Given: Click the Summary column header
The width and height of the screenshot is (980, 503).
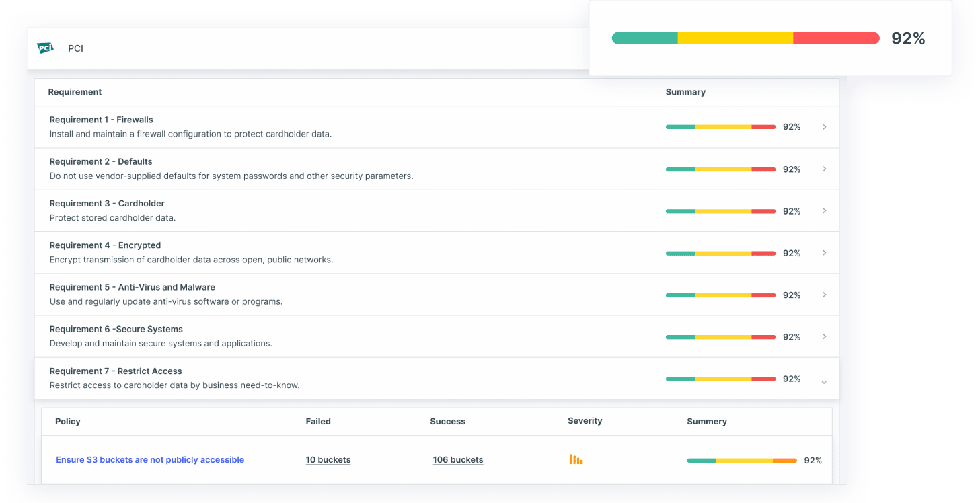Looking at the screenshot, I should click(x=685, y=92).
